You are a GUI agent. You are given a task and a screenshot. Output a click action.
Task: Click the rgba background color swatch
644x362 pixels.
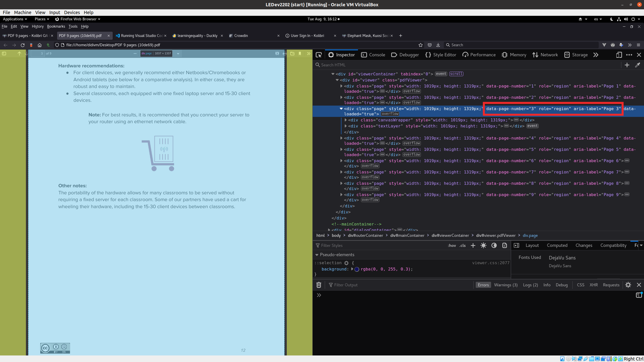[x=357, y=269]
